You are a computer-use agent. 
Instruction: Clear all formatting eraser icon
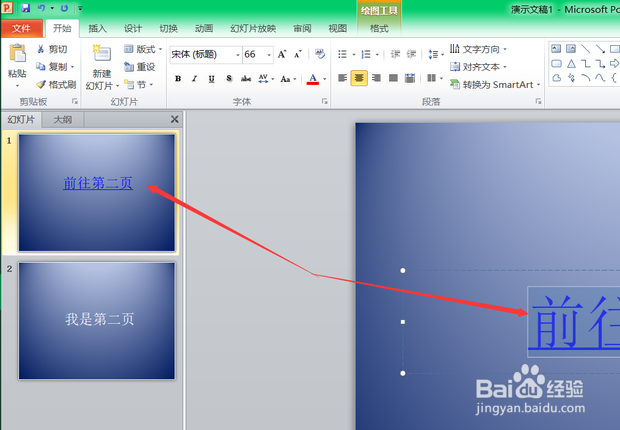coord(320,54)
